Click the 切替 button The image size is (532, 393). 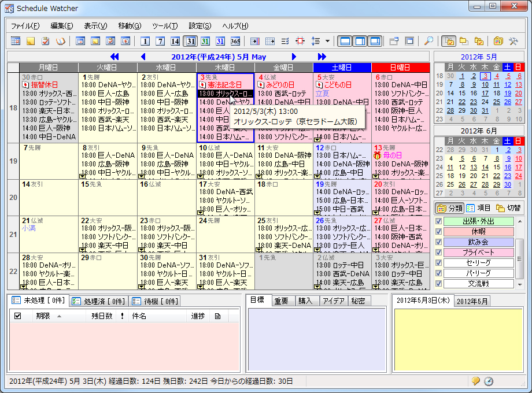pos(514,209)
